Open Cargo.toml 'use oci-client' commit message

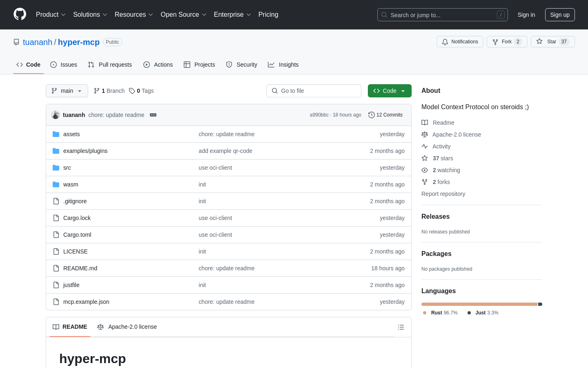(x=215, y=235)
